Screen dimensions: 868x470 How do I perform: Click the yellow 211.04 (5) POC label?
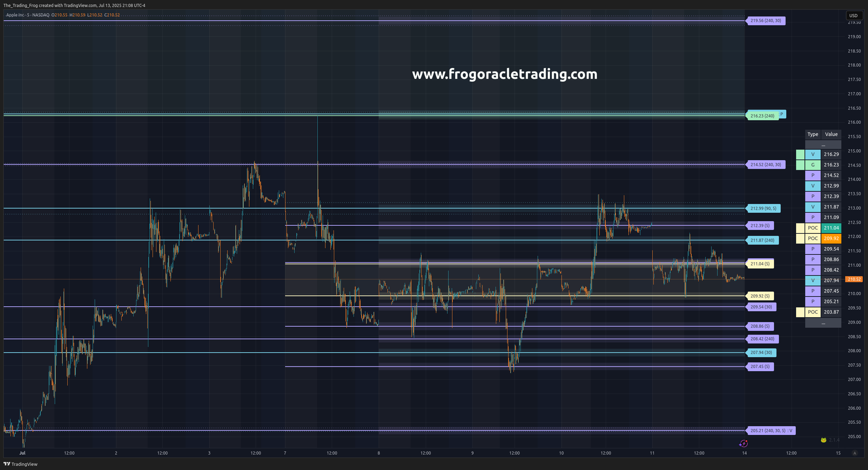[760, 264]
